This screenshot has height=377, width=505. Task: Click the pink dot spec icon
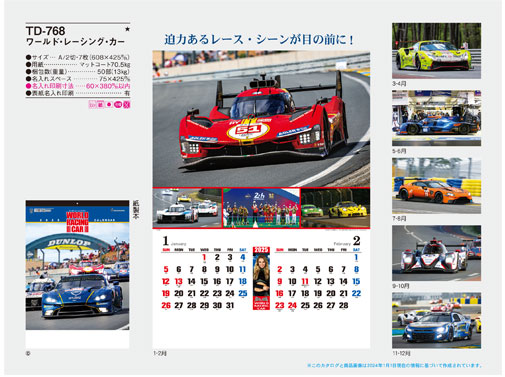pyautogui.click(x=109, y=105)
